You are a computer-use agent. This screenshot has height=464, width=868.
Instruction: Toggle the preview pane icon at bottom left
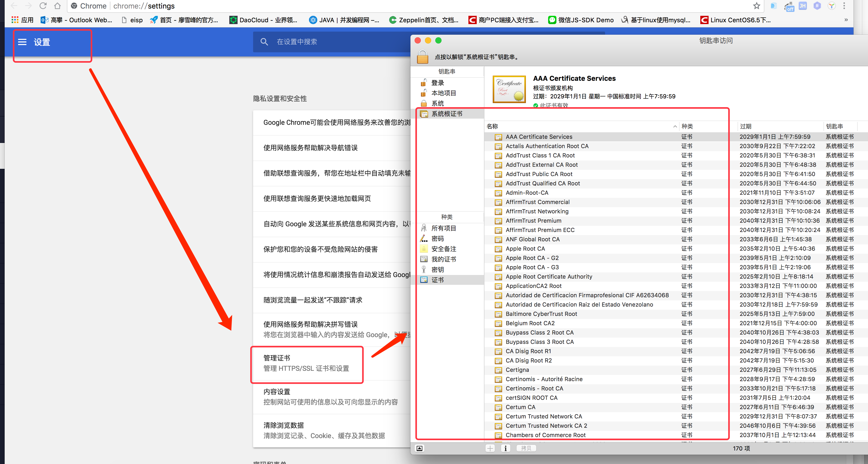420,448
